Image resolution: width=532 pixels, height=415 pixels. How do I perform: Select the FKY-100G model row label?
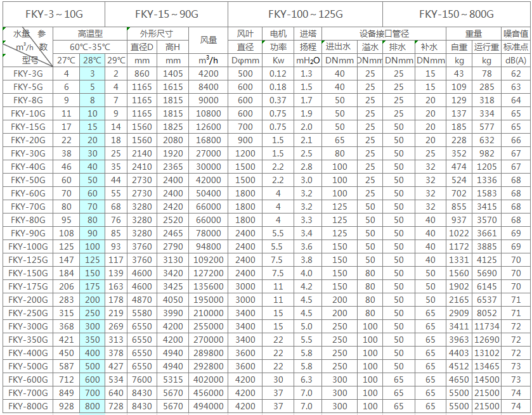click(28, 246)
